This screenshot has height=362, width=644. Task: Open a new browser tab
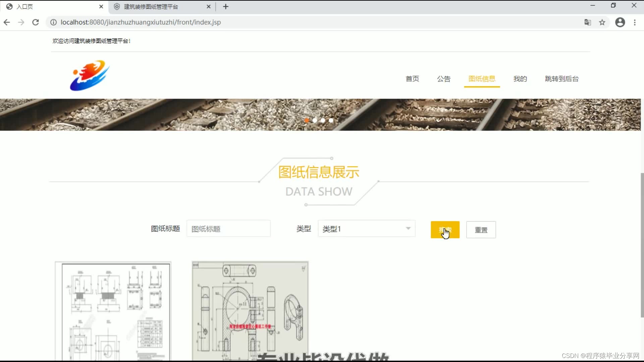[226, 7]
